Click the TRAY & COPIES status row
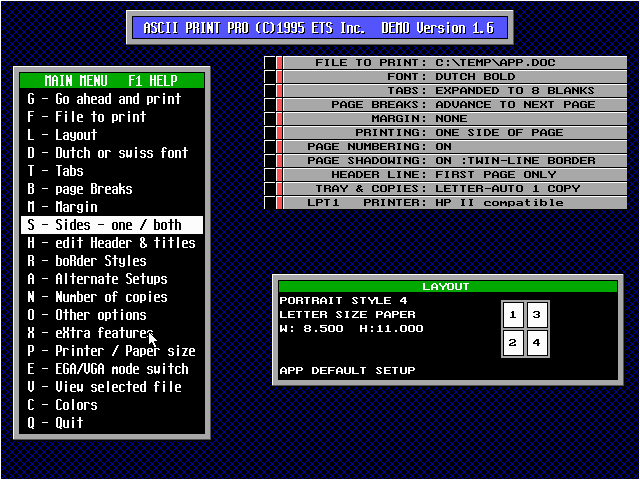640x480 pixels. pyautogui.click(x=455, y=189)
